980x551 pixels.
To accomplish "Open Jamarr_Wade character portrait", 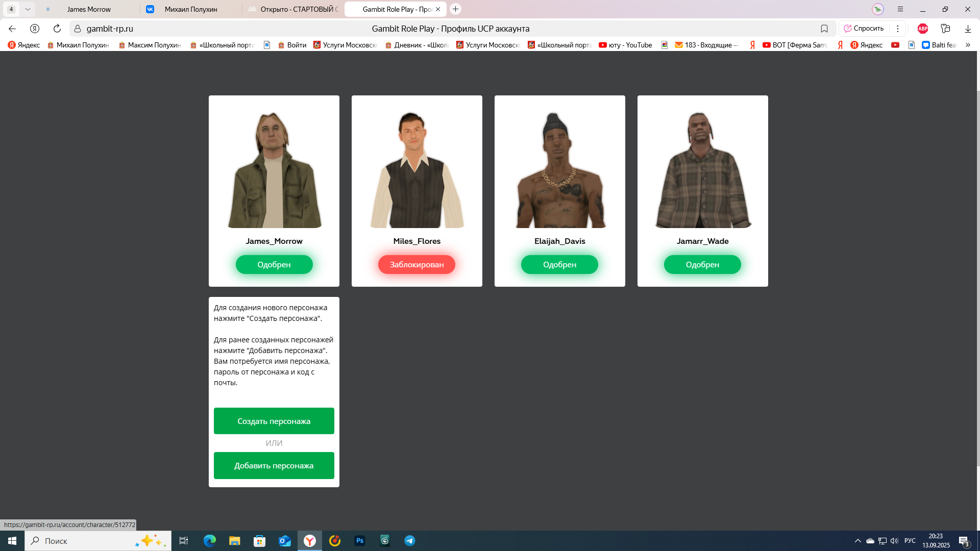I will coord(703,169).
